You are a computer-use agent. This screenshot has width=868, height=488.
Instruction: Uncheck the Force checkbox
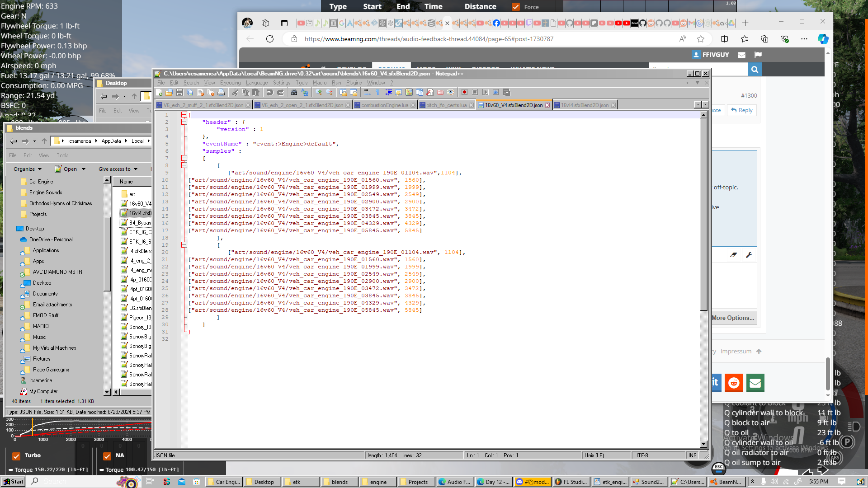pos(515,7)
